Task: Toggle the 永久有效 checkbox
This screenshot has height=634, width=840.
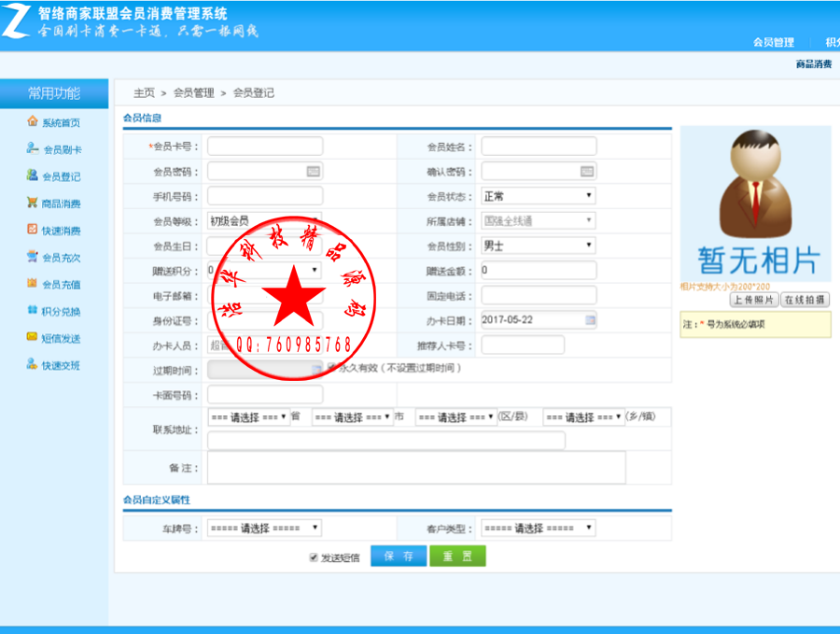Action: [x=331, y=367]
